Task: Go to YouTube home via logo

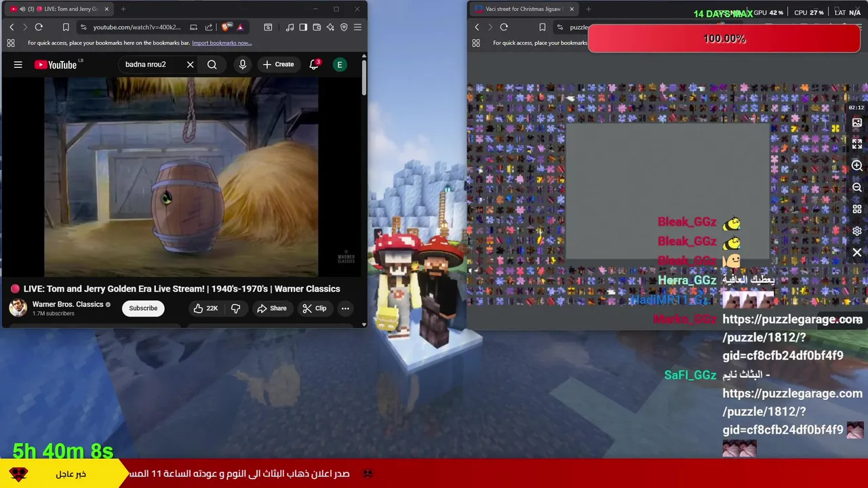Action: pos(56,64)
